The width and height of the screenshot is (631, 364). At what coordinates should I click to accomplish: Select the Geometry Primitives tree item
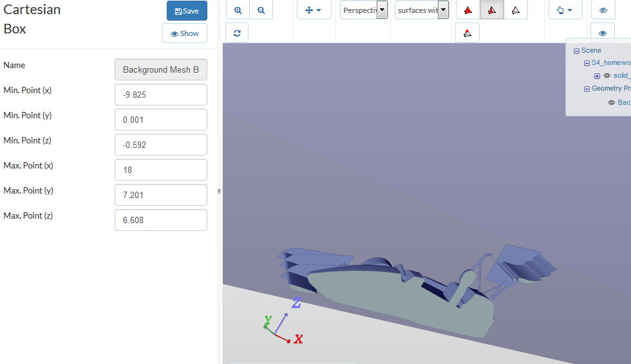[x=611, y=88]
